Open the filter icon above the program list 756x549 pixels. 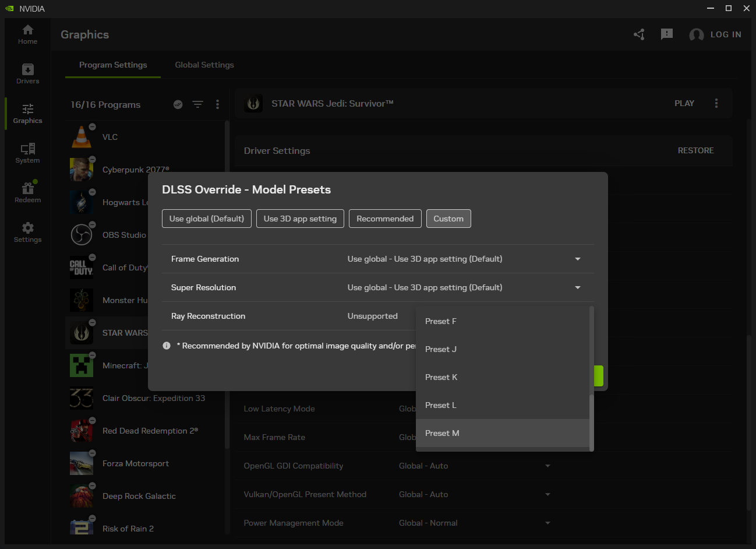pyautogui.click(x=197, y=104)
